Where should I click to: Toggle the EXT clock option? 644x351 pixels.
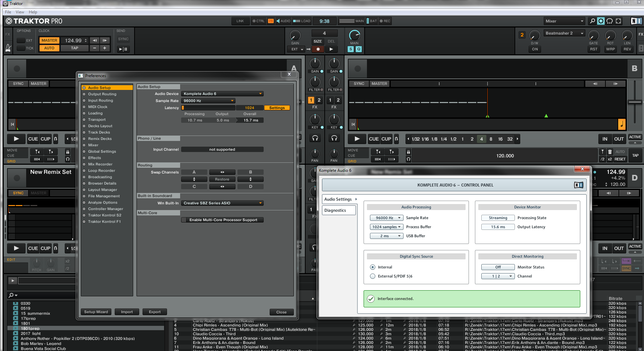(x=21, y=41)
